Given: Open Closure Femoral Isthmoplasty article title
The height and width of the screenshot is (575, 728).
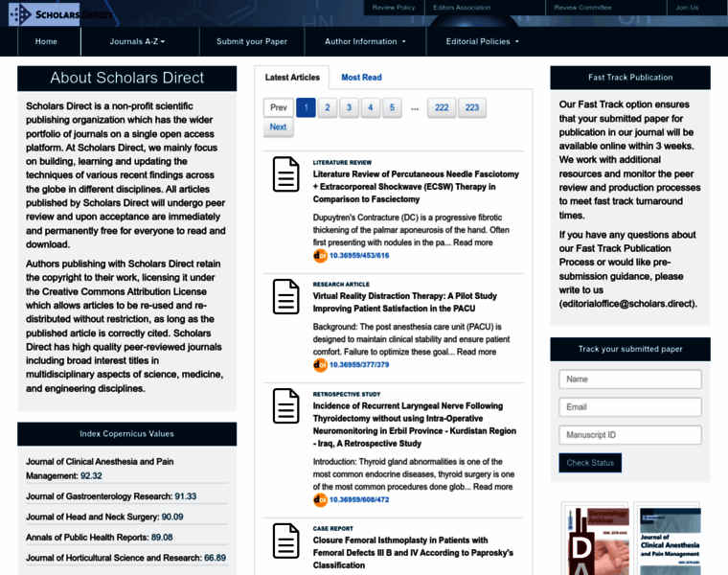Looking at the screenshot, I should 413,553.
